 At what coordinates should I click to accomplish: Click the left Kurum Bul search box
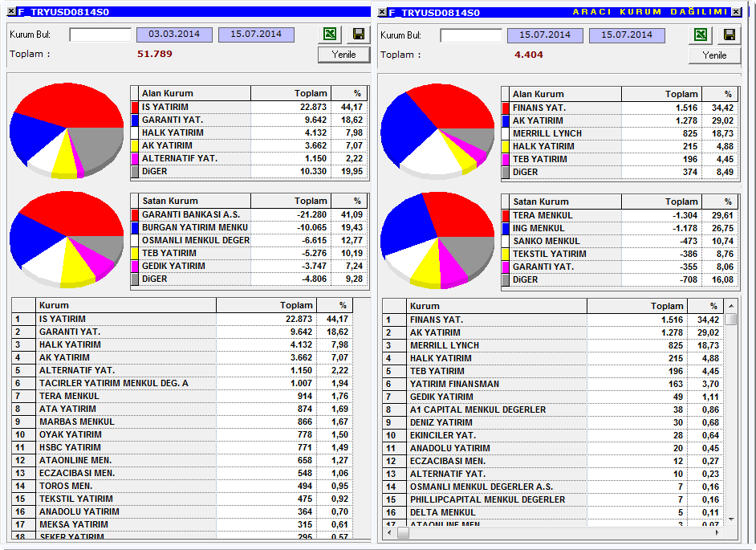point(100,35)
